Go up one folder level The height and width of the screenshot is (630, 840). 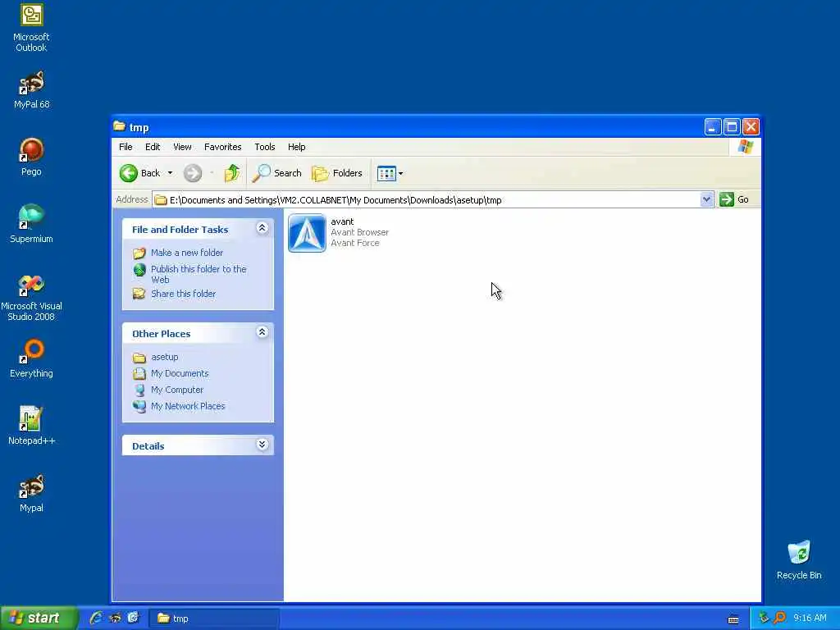[x=232, y=173]
